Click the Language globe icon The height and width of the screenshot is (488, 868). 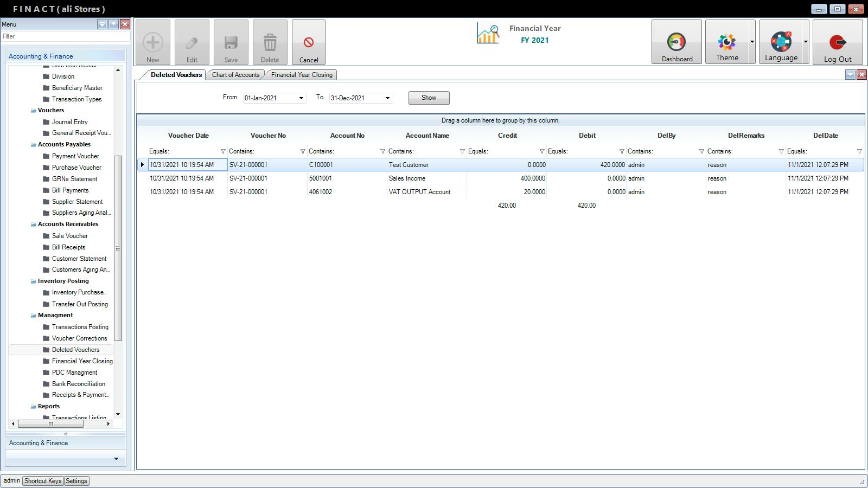coord(781,42)
